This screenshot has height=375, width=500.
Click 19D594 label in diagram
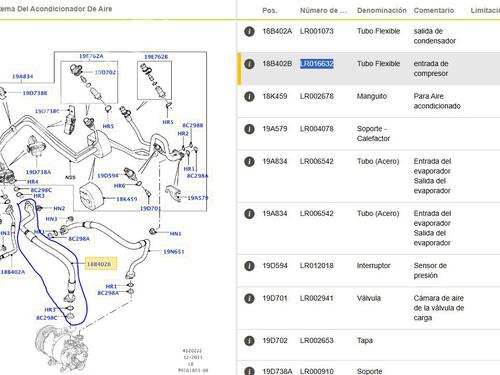pyautogui.click(x=108, y=176)
